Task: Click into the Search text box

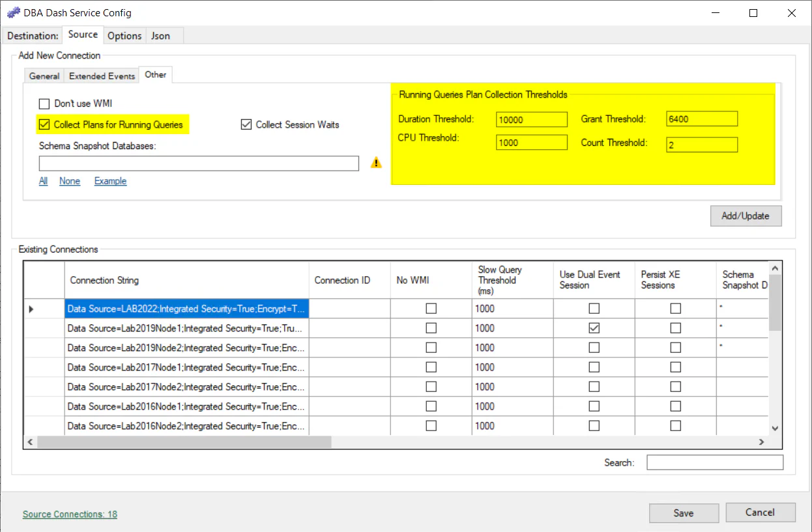Action: click(x=714, y=462)
